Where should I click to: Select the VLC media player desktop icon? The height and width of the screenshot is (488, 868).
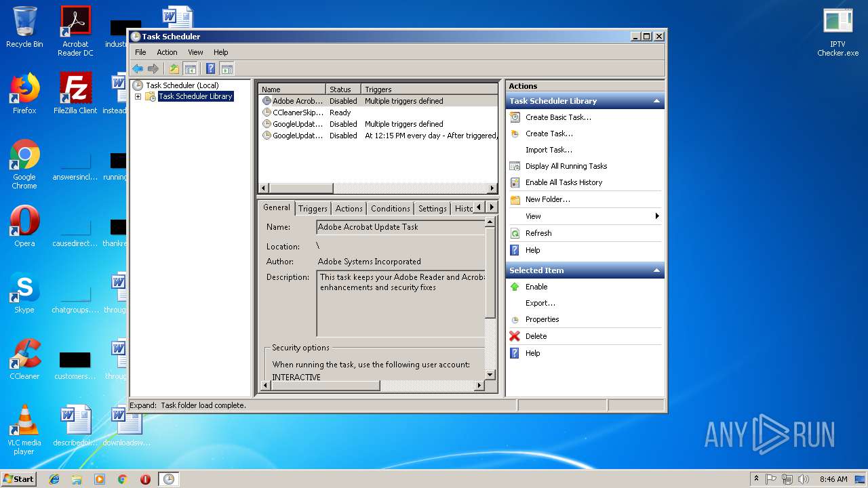coord(24,430)
